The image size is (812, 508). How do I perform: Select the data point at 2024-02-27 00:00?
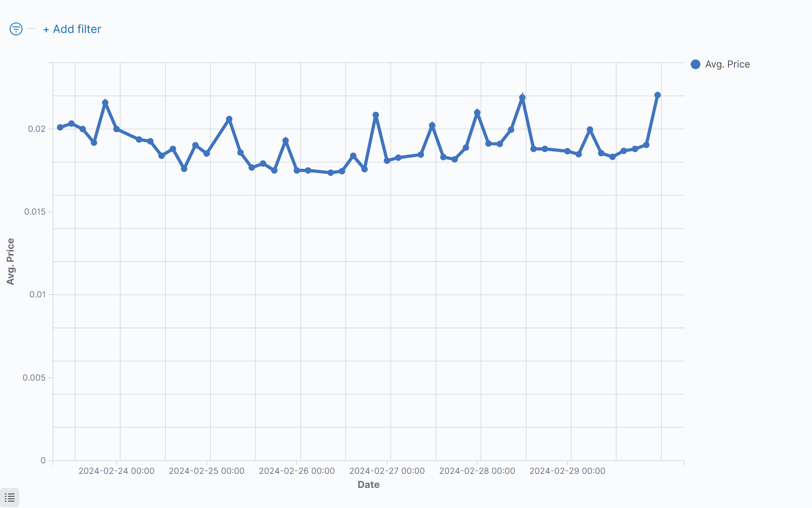(387, 161)
